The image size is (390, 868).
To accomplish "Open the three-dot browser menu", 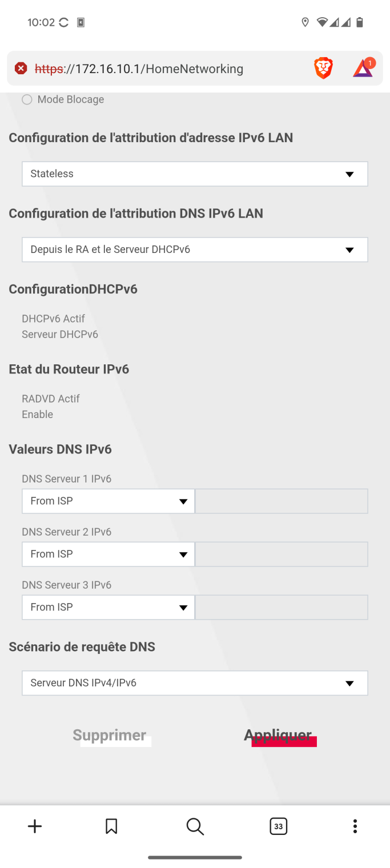I will pyautogui.click(x=355, y=826).
